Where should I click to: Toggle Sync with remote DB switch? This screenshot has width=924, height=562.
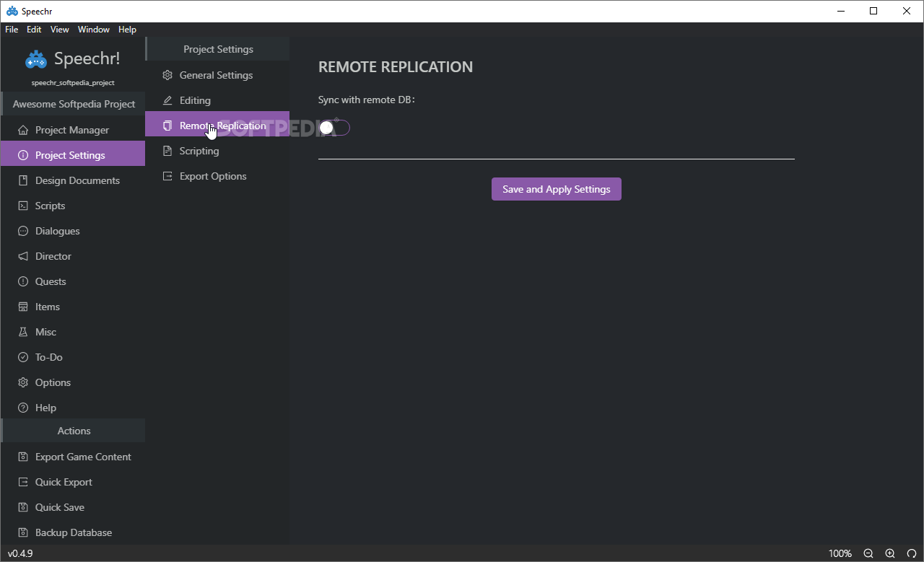point(334,128)
